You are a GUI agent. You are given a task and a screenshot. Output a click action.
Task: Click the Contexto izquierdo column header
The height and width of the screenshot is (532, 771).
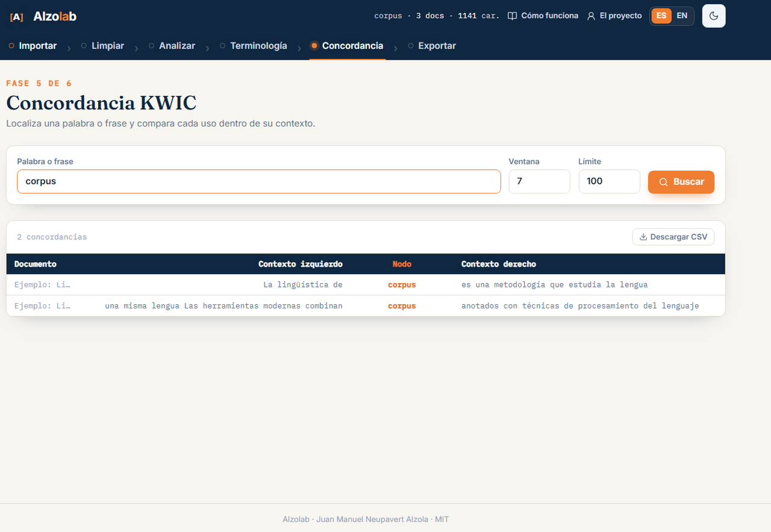click(x=301, y=264)
